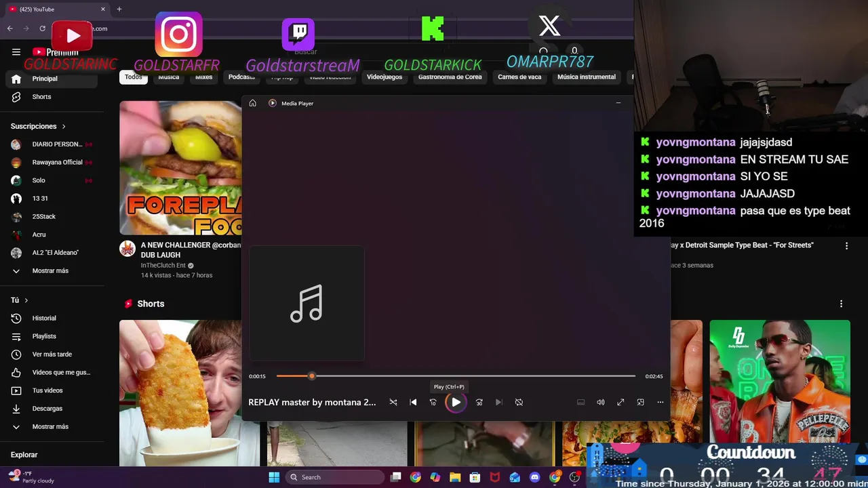Screen dimensions: 868x488
Task: Select the Carnes de vaca chip
Action: click(x=519, y=77)
